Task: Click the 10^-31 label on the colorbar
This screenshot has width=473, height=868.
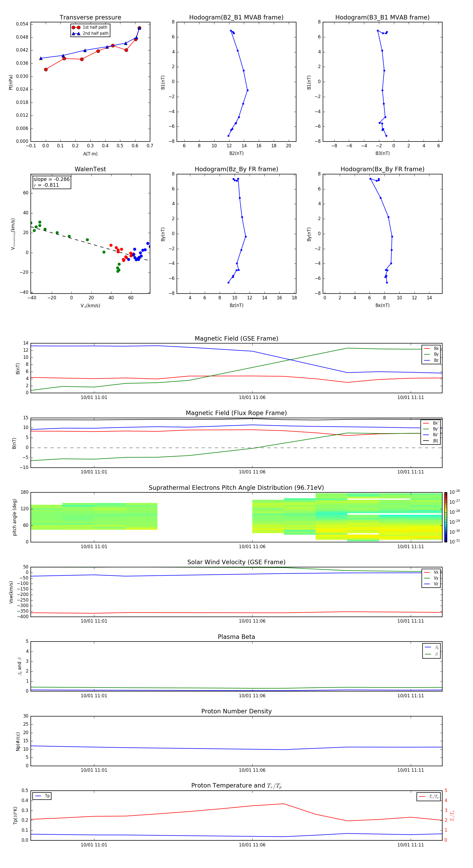Action: pos(455,542)
